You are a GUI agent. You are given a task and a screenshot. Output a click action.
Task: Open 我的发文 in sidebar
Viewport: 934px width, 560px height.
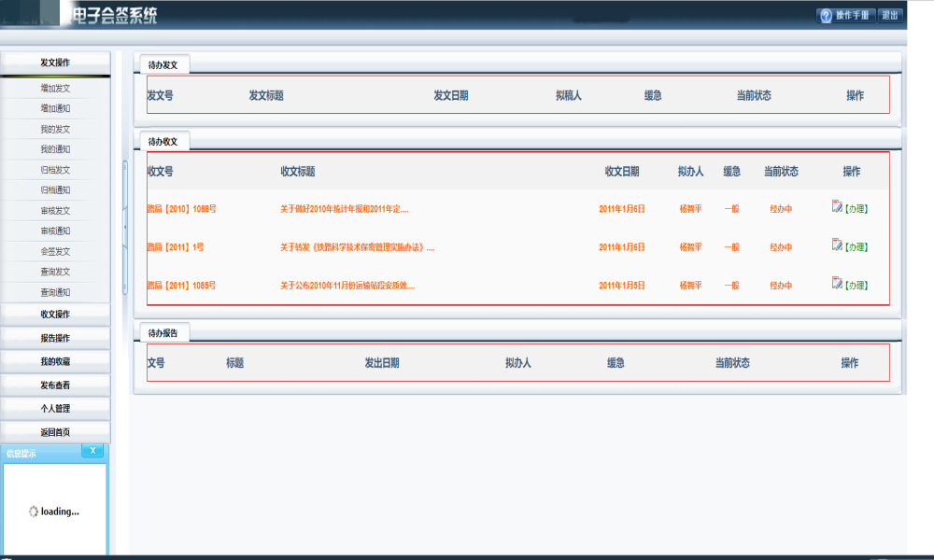click(55, 129)
